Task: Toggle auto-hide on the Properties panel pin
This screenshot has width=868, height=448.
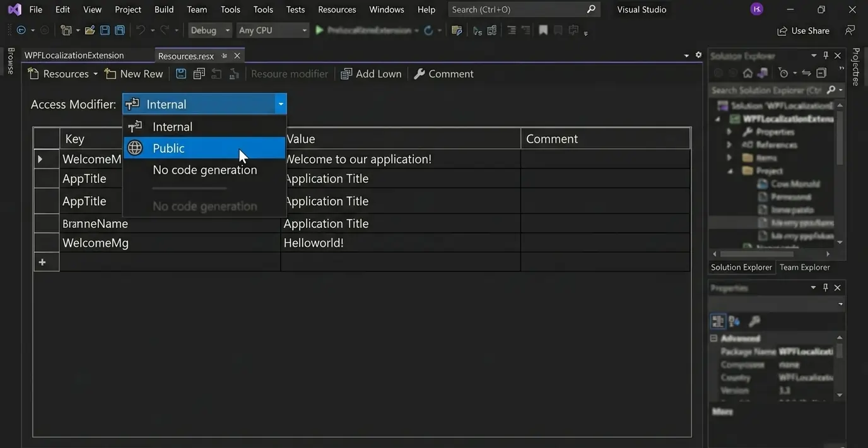Action: (x=825, y=287)
